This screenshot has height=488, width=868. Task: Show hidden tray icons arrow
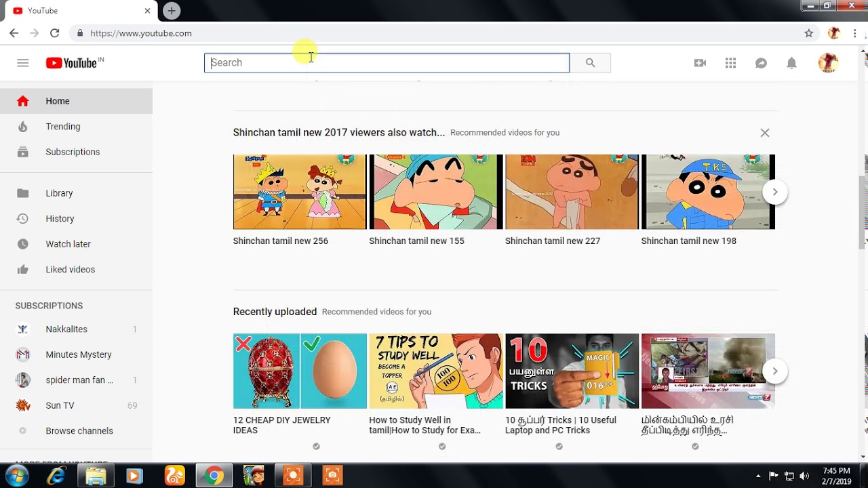click(x=758, y=476)
